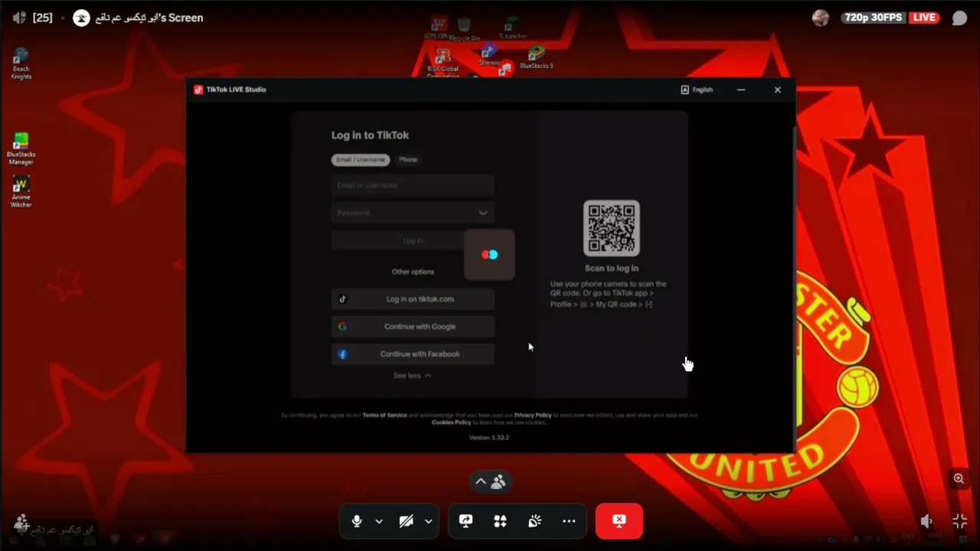Click the TikTok LIVE Studio logo
Image resolution: width=980 pixels, height=551 pixels.
[198, 90]
